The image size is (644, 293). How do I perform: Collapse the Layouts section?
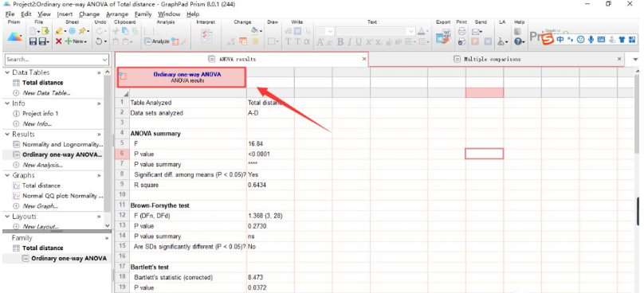coord(7,217)
